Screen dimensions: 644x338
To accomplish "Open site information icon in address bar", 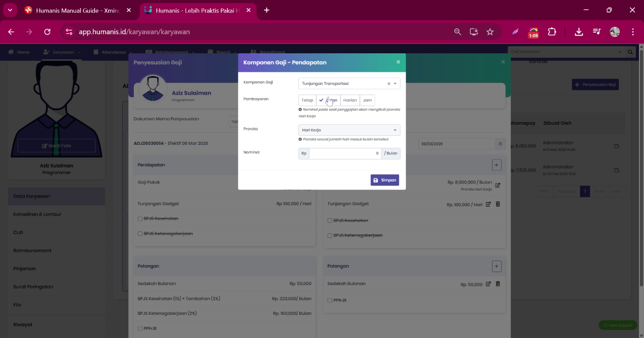I will pos(69,32).
